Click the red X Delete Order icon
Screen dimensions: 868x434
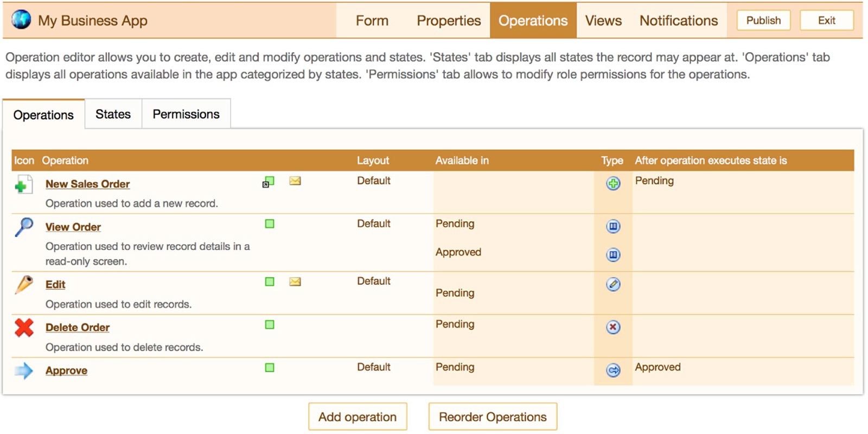[24, 328]
